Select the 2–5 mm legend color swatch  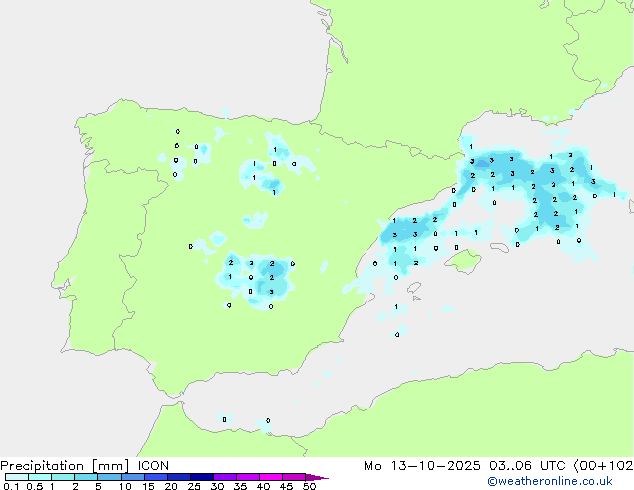click(x=86, y=477)
